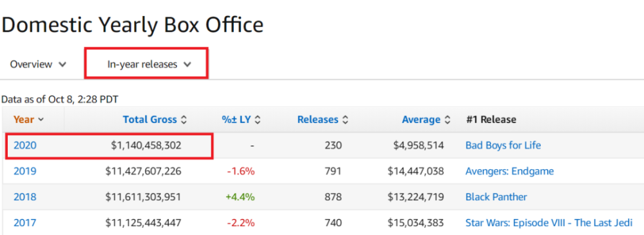
Task: Open Star Wars: The Last Jedi link
Action: point(549,223)
